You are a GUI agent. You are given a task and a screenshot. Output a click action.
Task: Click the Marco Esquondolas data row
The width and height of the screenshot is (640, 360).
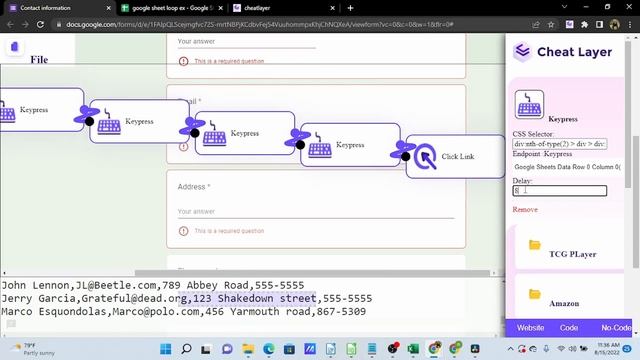coord(184,311)
